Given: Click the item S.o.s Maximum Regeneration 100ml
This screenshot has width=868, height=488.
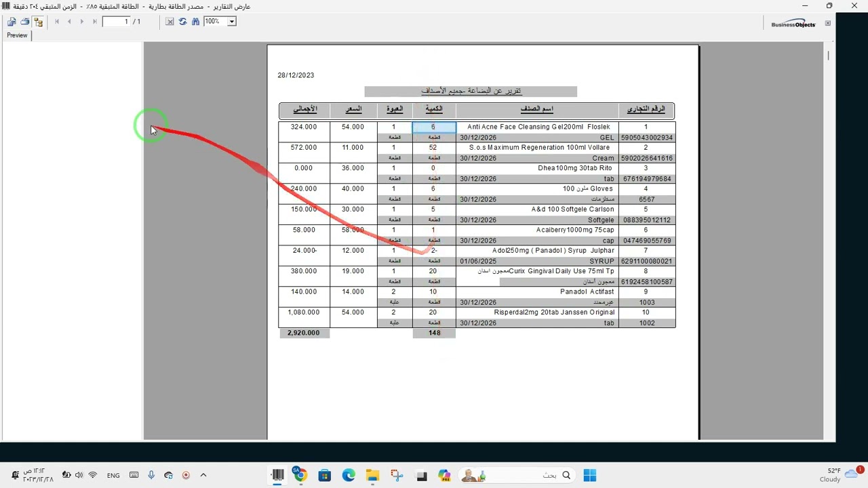Looking at the screenshot, I should point(539,148).
